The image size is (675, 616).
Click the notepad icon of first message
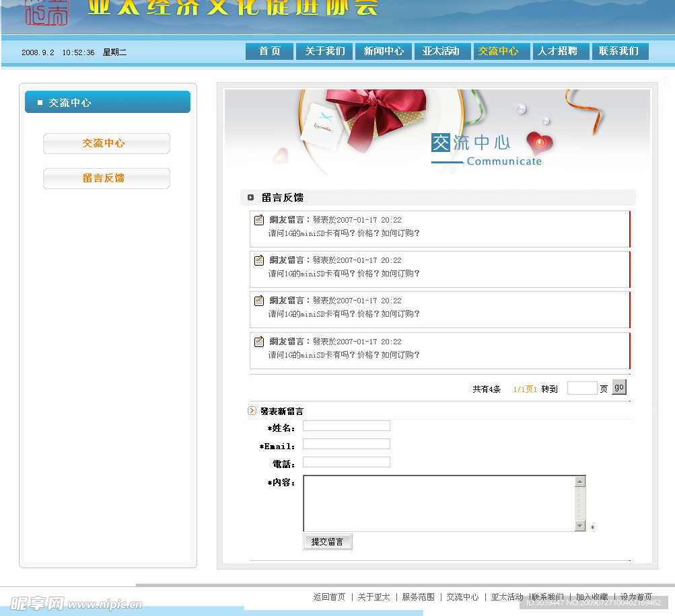(259, 220)
